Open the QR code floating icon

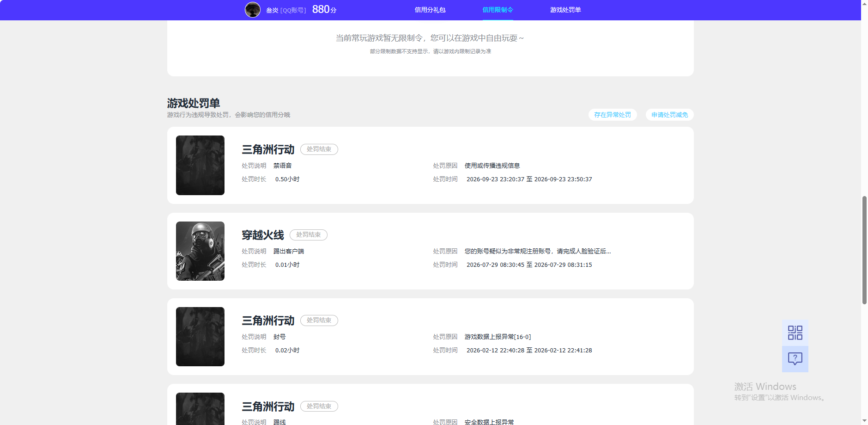[x=795, y=333]
